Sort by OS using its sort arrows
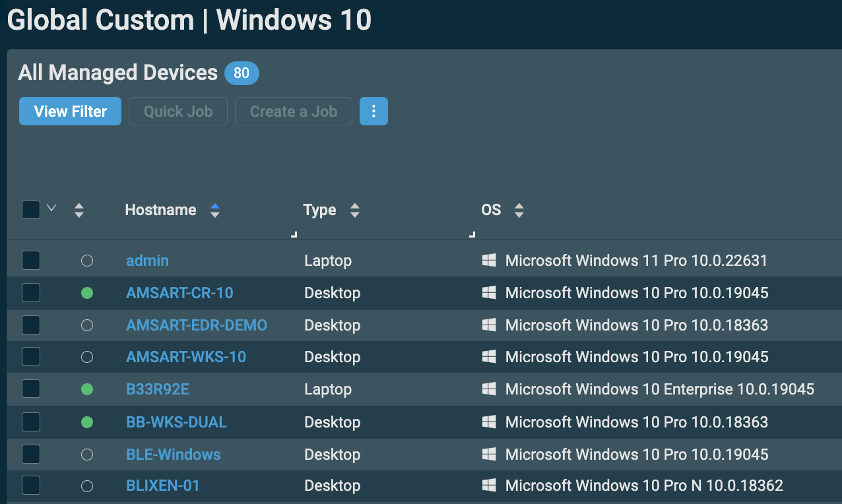 519,210
